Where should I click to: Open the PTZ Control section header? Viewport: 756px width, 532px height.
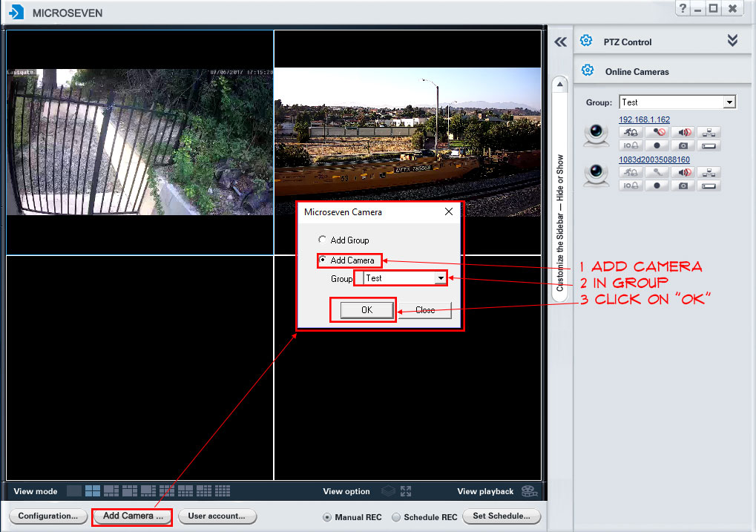click(663, 41)
